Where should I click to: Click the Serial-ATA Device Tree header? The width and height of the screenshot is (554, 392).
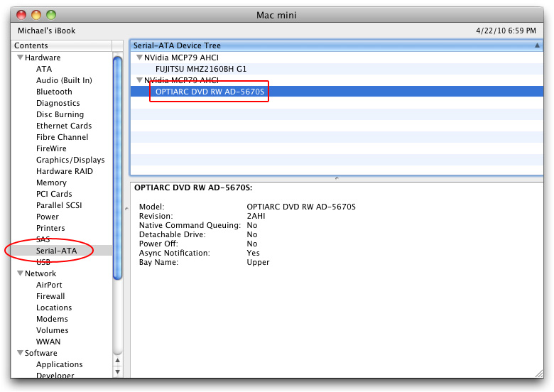tap(337, 45)
